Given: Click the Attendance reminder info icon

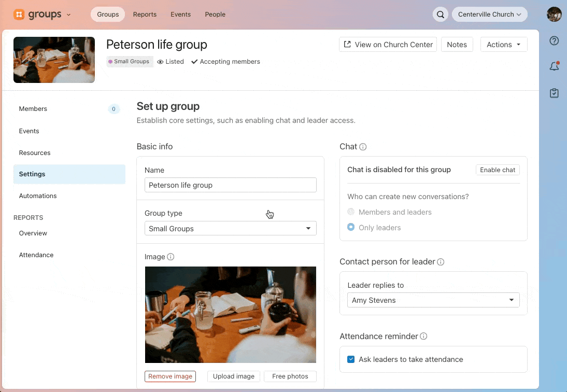Looking at the screenshot, I should 423,337.
